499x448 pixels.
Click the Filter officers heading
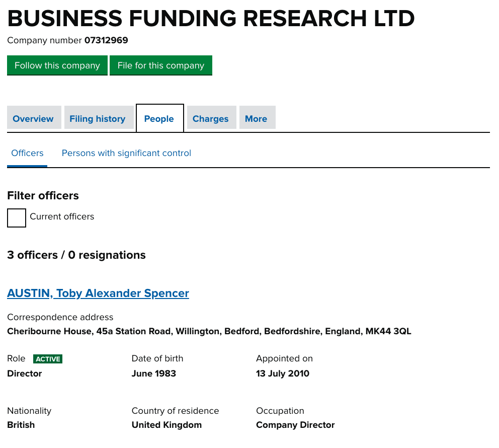(x=43, y=195)
